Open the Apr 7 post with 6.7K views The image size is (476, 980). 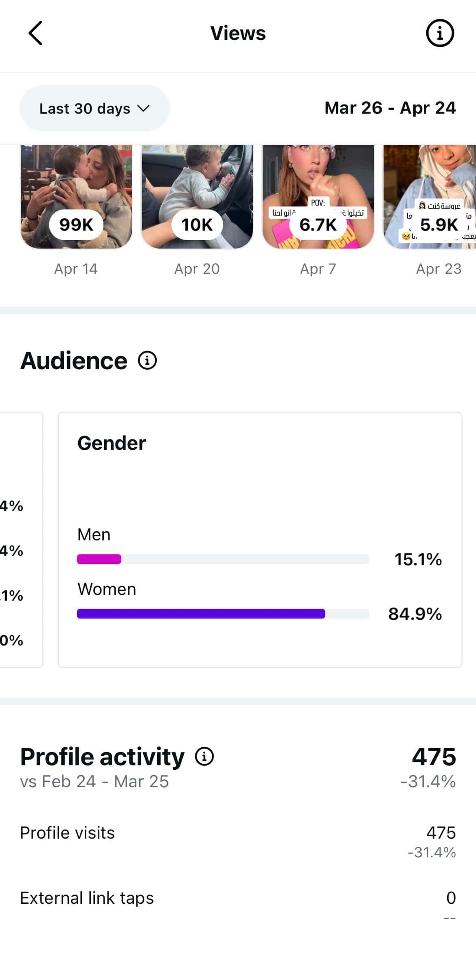318,197
